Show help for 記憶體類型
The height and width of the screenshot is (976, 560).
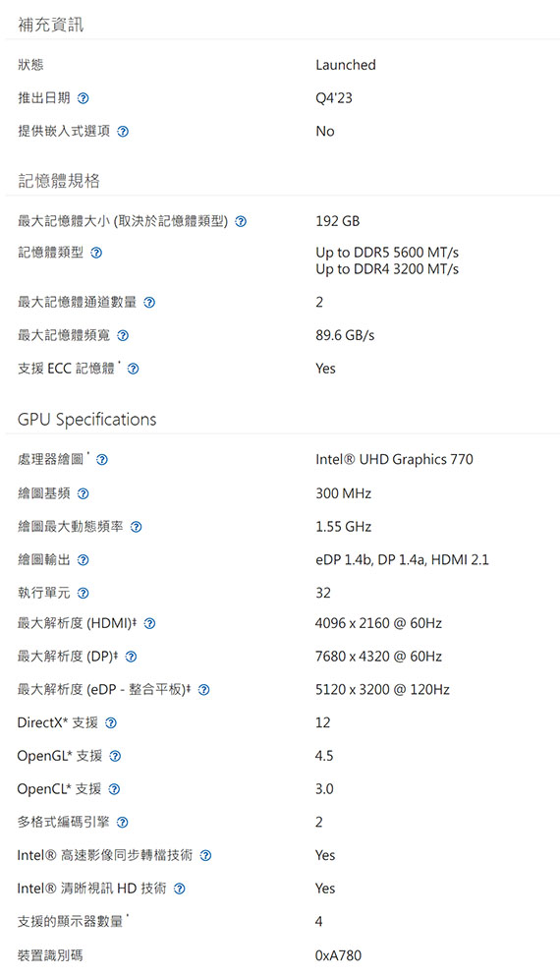tap(96, 253)
